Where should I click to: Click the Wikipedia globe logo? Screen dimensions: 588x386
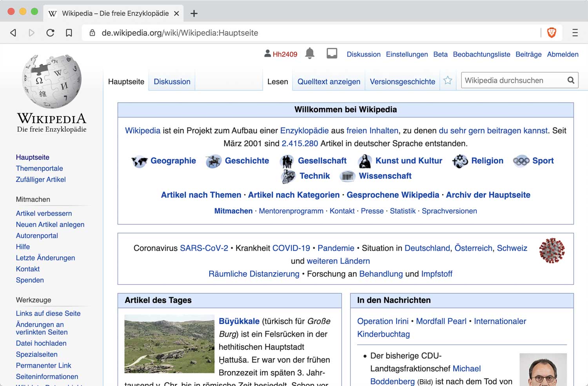52,81
